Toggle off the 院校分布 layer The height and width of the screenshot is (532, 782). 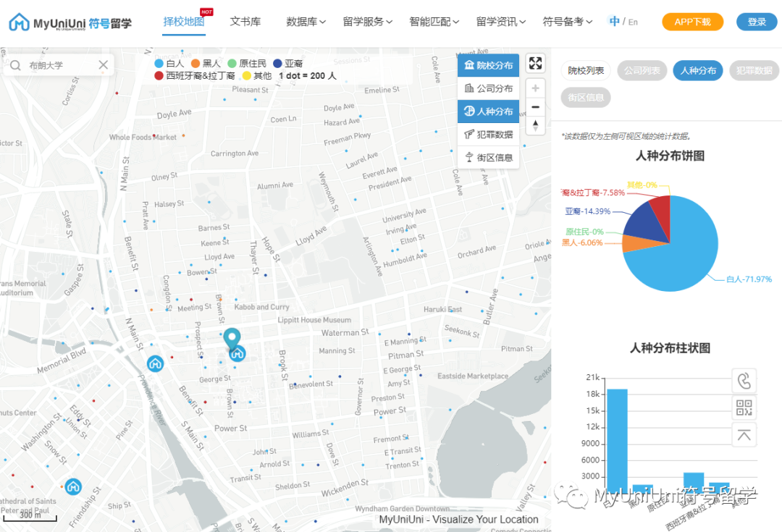[x=488, y=64]
